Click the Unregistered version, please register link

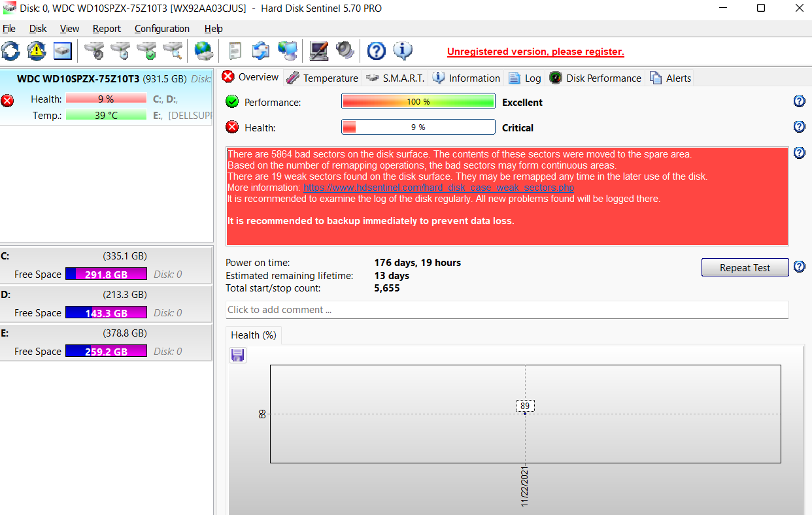(535, 52)
